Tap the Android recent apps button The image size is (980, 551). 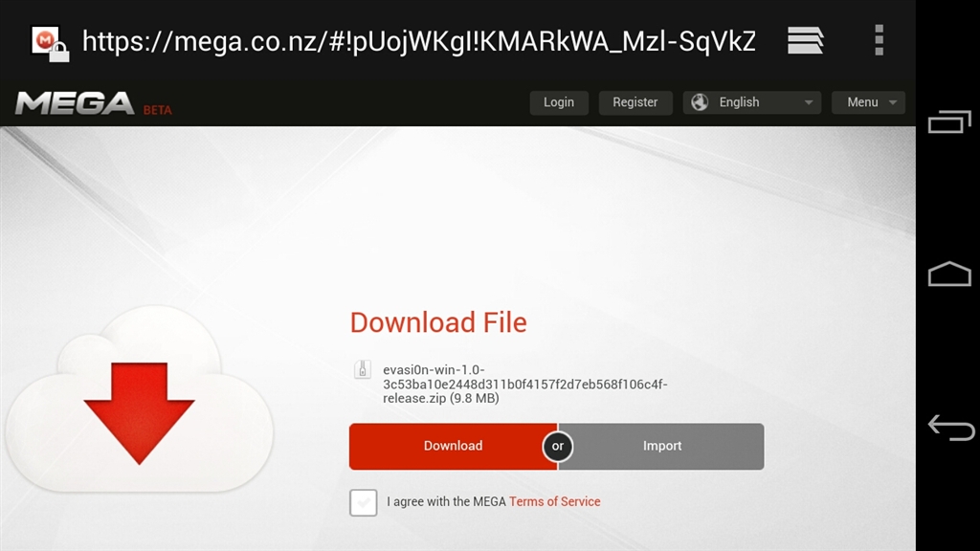[x=948, y=121]
